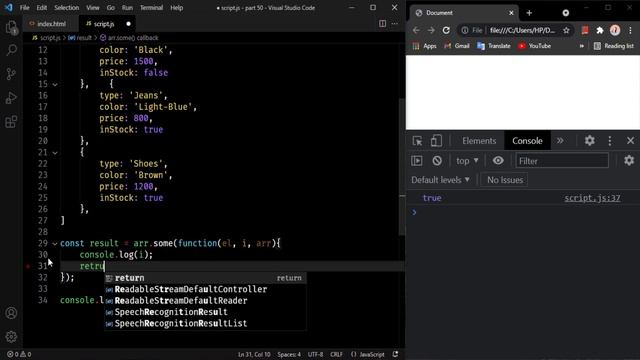Click the Chrome address bar
The width and height of the screenshot is (640, 360).
click(515, 30)
